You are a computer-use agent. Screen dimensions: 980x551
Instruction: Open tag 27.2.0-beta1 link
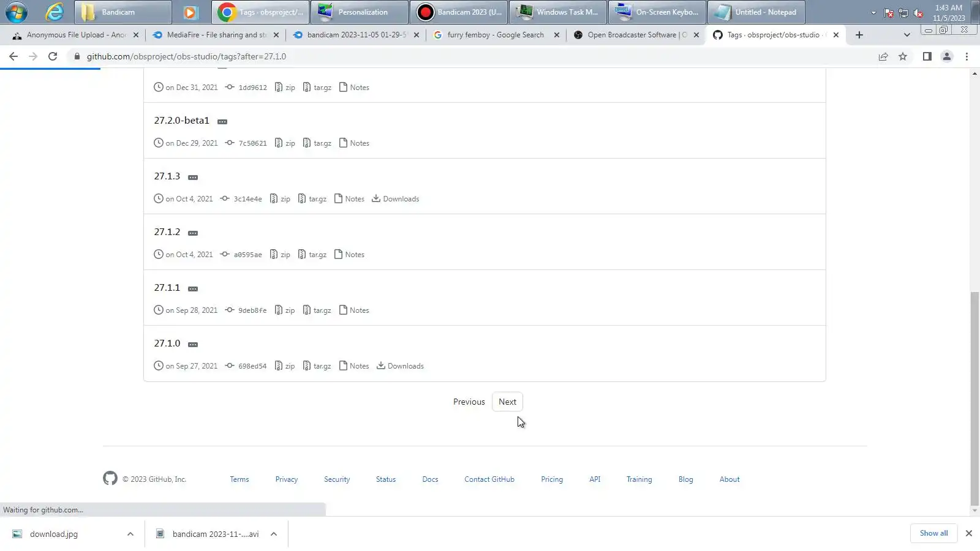click(182, 121)
